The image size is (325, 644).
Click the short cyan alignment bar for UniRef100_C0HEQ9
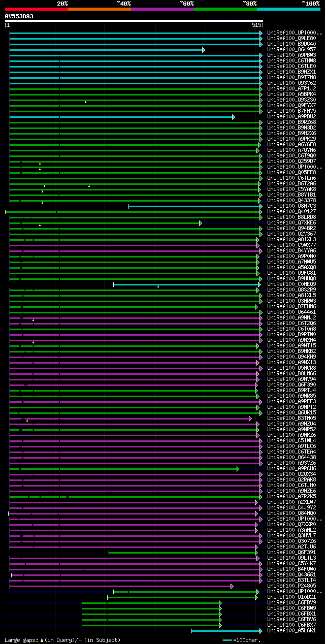[186, 284]
